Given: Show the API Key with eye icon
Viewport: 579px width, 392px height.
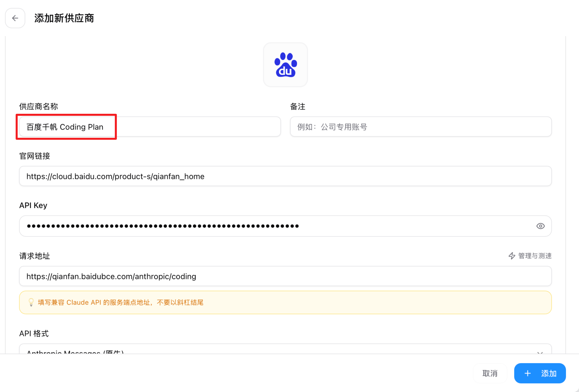Looking at the screenshot, I should [540, 226].
